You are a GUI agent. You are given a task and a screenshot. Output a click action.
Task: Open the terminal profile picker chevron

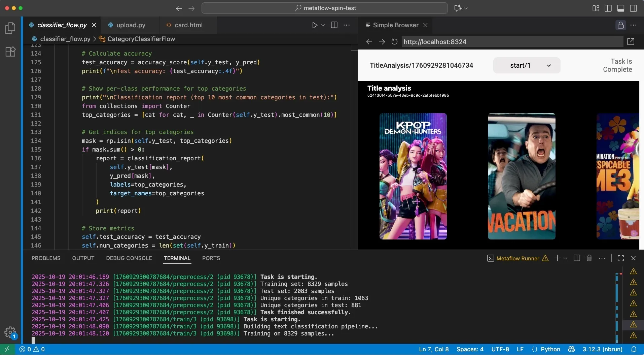pos(566,258)
